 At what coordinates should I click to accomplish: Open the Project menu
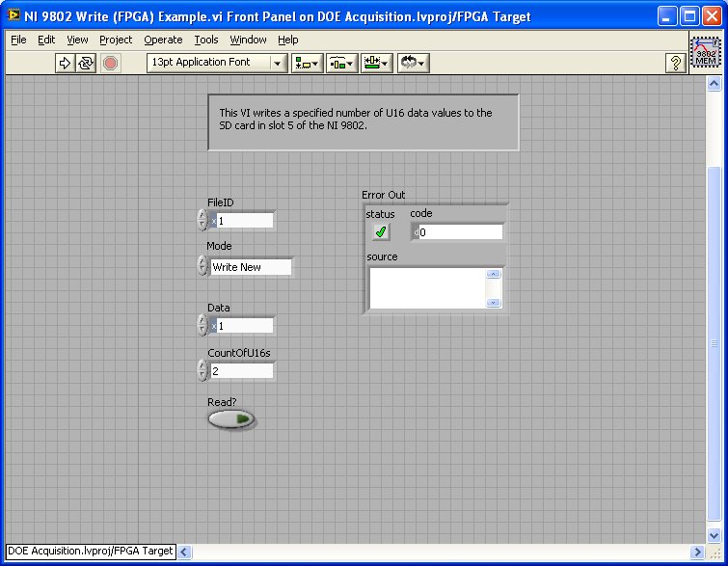(x=116, y=40)
